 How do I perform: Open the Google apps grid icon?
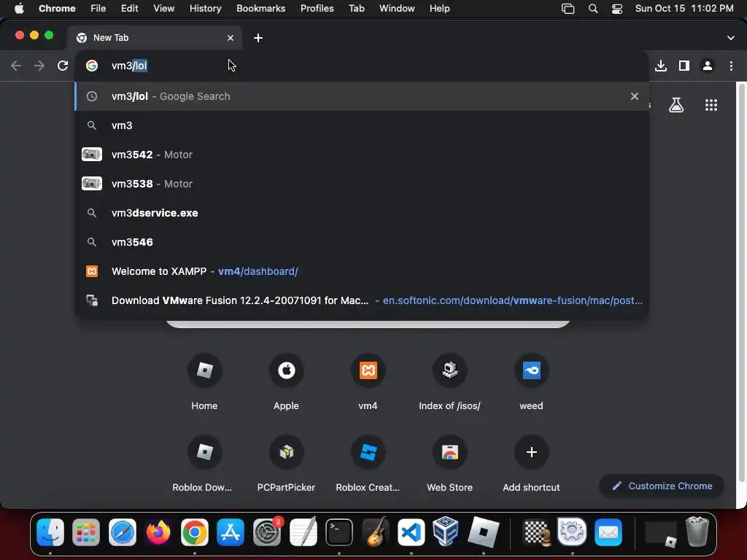pyautogui.click(x=711, y=105)
